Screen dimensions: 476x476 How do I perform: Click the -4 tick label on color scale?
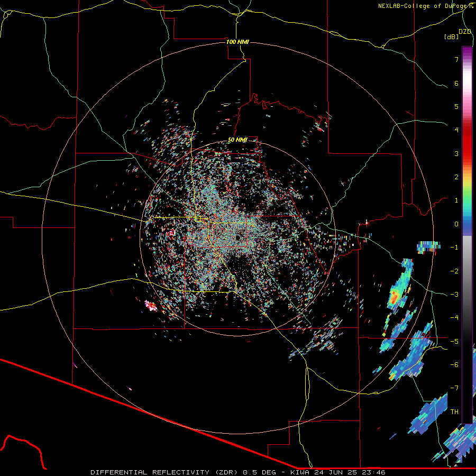[x=454, y=318]
